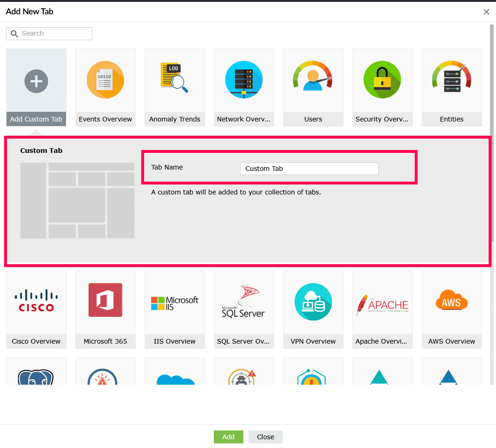This screenshot has height=448, width=496.
Task: Click the 'AWS Overview' label
Action: click(452, 341)
